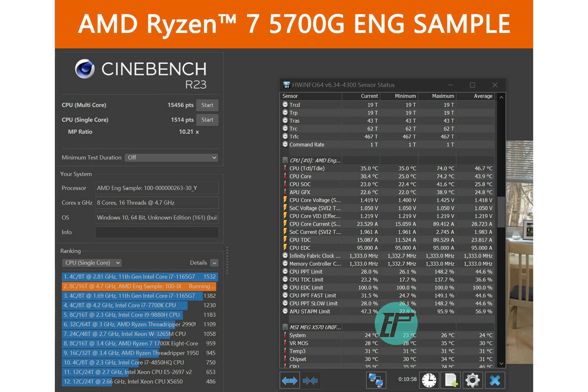Click the Processor name field
The width and height of the screenshot is (588, 392).
[x=157, y=188]
